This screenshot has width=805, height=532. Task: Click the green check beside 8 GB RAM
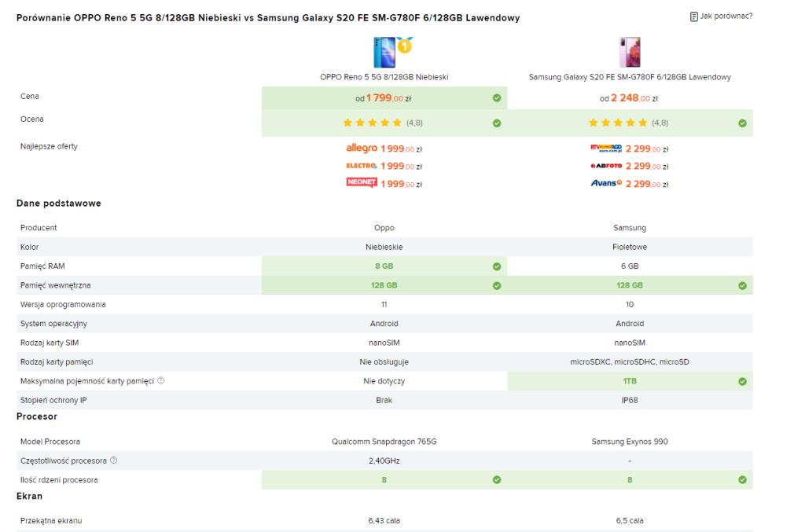tap(497, 266)
